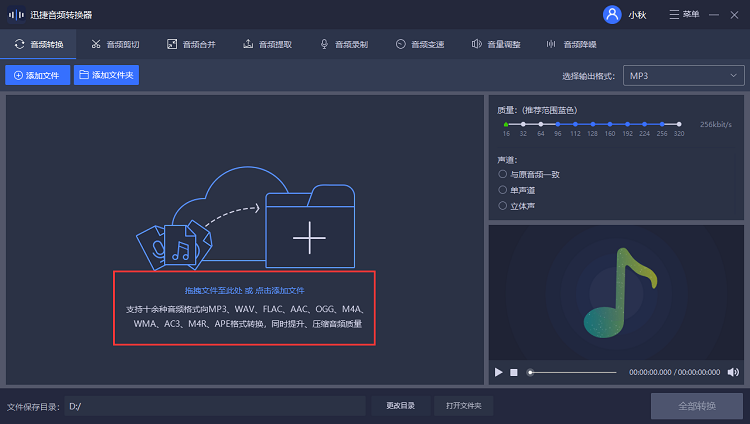
Task: Set quality slider to 16 kbit/s
Action: pyautogui.click(x=506, y=124)
